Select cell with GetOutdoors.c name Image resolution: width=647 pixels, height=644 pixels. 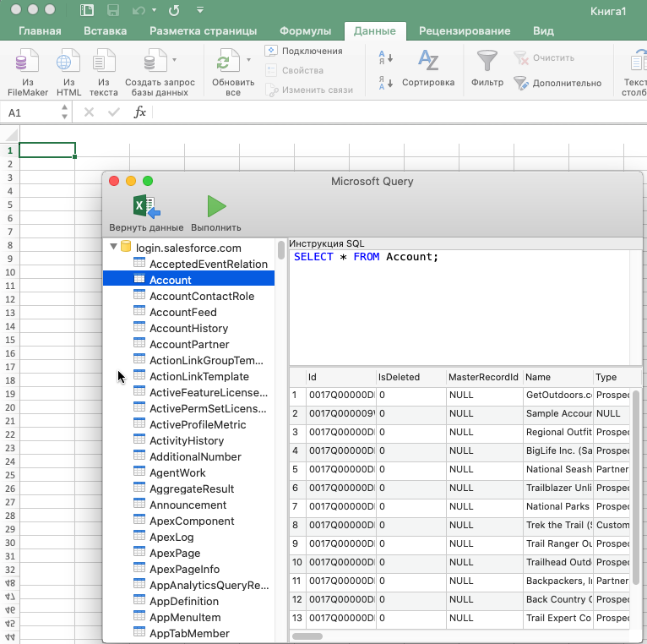[x=558, y=395]
